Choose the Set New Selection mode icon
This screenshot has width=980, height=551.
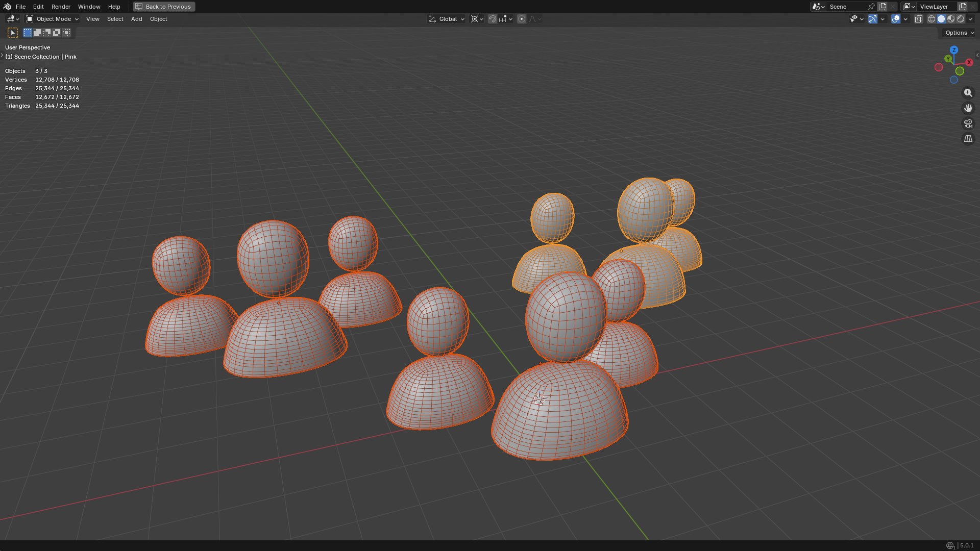click(28, 33)
